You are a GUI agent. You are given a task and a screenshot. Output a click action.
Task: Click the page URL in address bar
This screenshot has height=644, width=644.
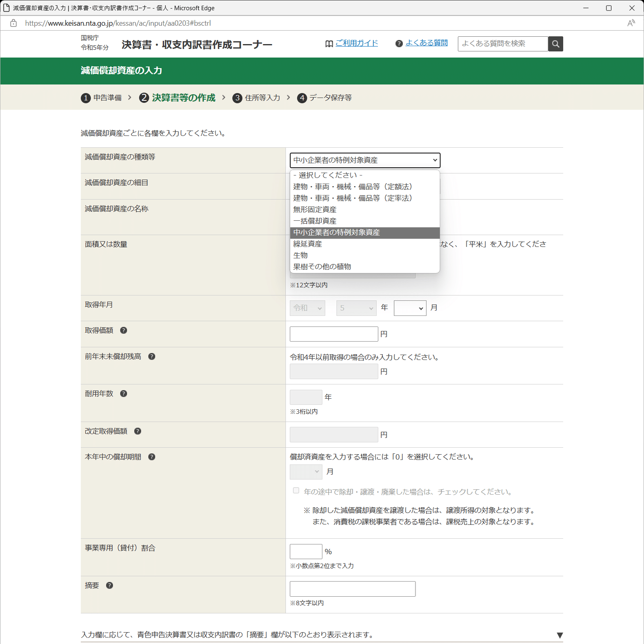point(118,23)
